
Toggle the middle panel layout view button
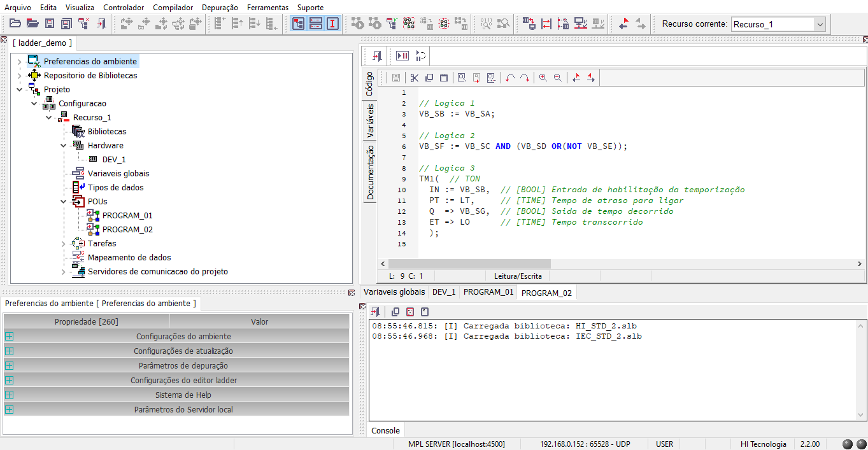pos(315,24)
